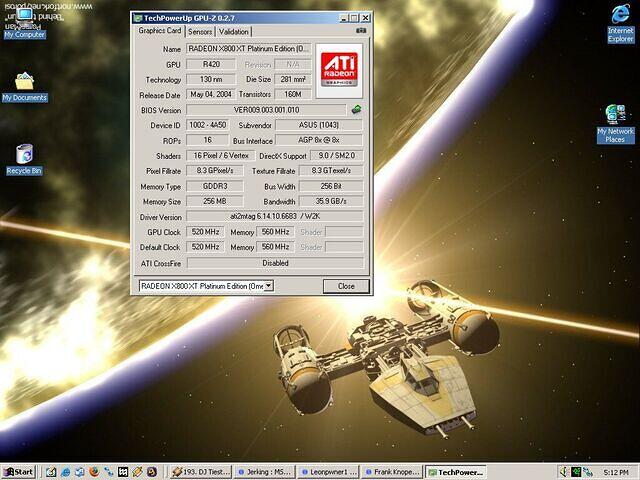Select the Graphics Card tab
Screen dimensions: 640x480
click(159, 31)
